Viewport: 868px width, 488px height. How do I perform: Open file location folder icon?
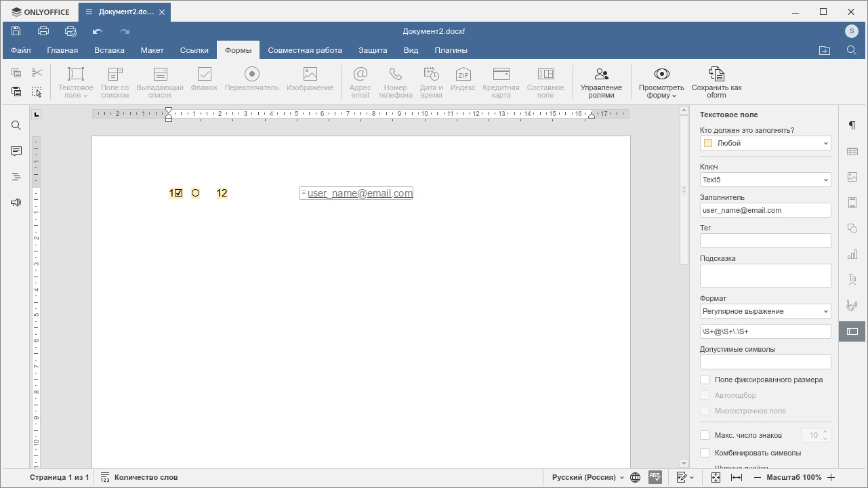click(825, 50)
